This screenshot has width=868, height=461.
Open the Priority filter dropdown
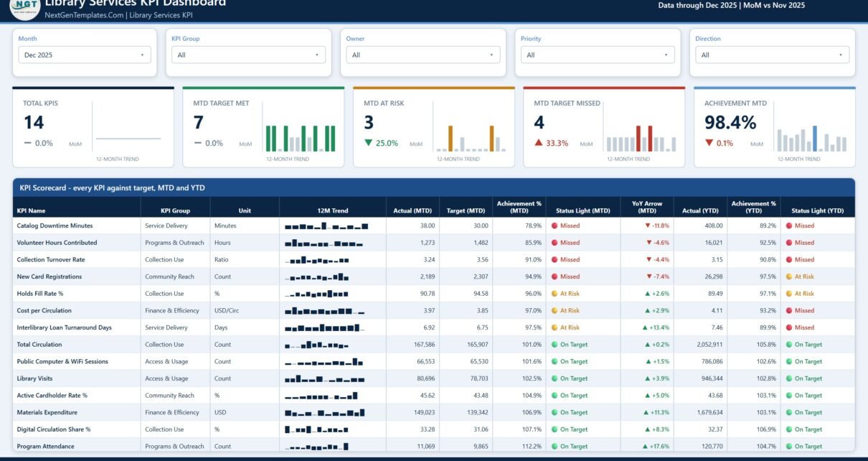pyautogui.click(x=598, y=55)
